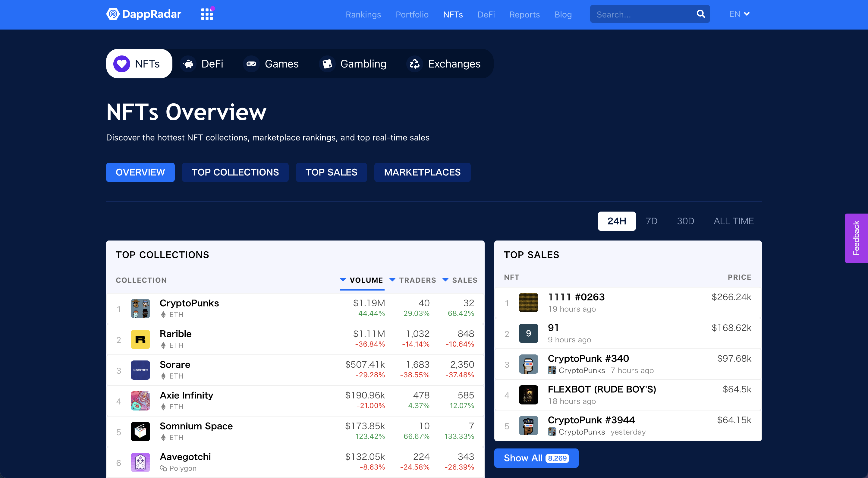Select the DeFi piggy bank icon
The image size is (868, 478).
(x=188, y=64)
